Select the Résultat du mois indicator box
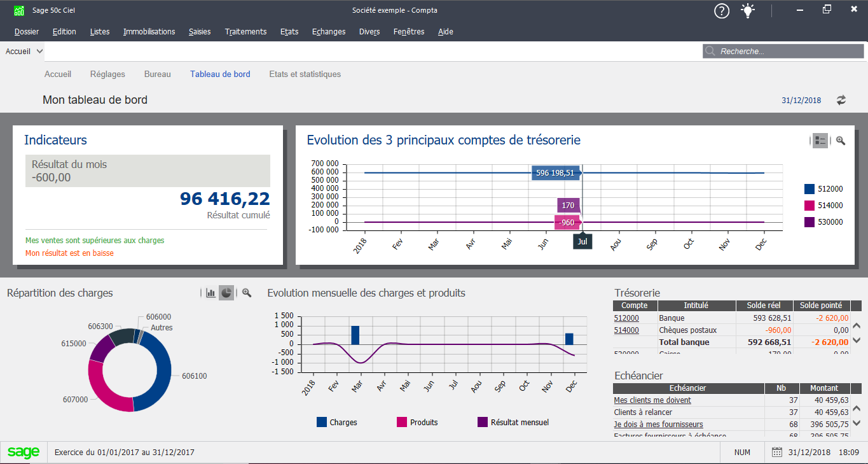The height and width of the screenshot is (464, 868). tap(148, 171)
